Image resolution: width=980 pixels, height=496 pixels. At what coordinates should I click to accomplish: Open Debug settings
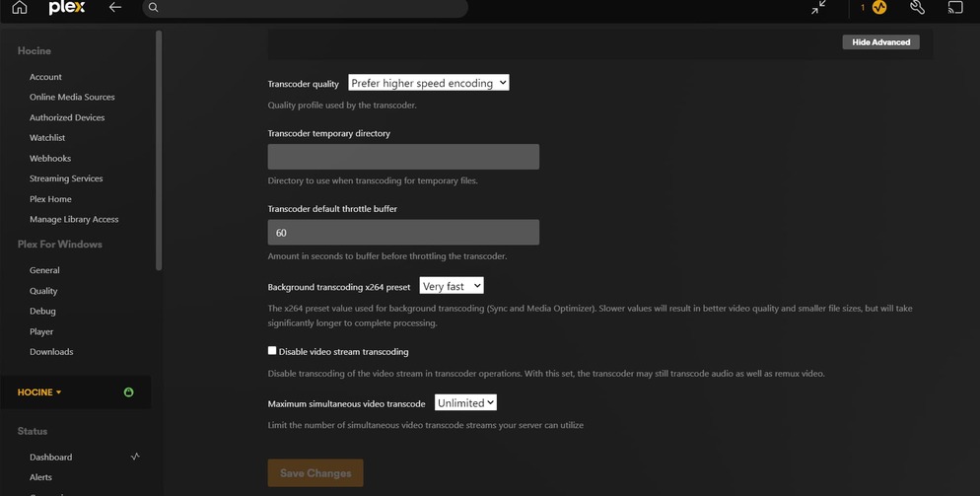[42, 311]
